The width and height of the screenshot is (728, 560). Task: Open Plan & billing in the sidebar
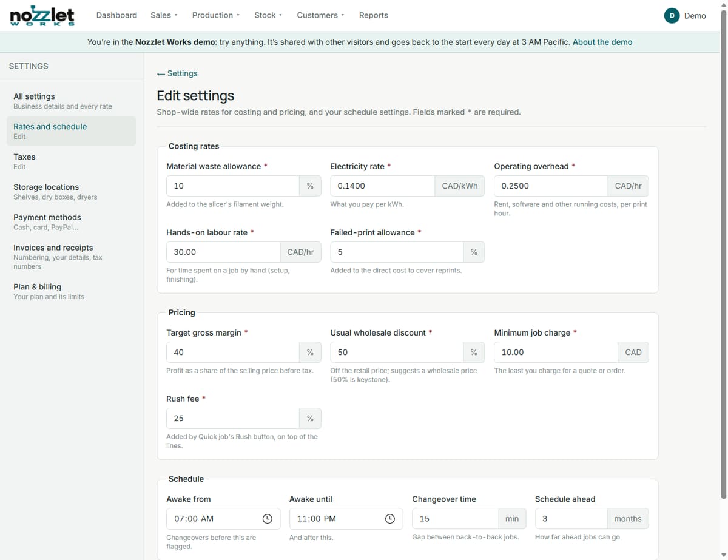[72, 291]
